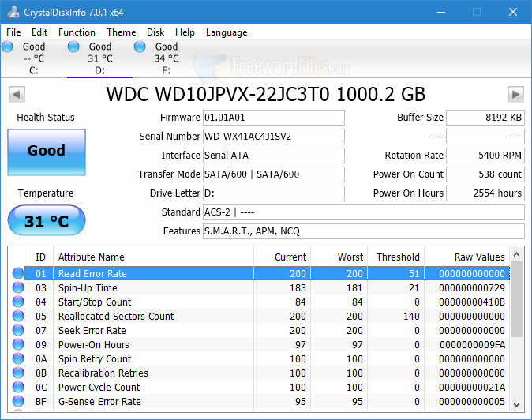Click raw value 0000000009FA
Viewport: 532px width, 420px height.
[472, 345]
